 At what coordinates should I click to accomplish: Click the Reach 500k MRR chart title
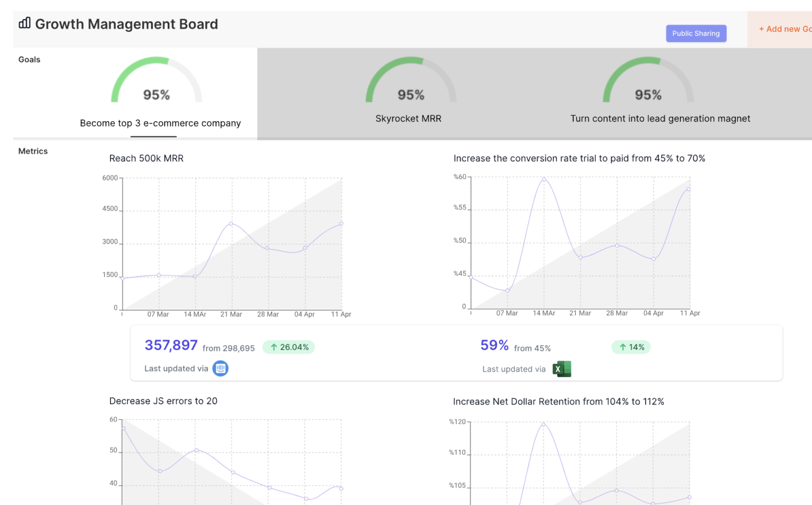click(x=146, y=158)
